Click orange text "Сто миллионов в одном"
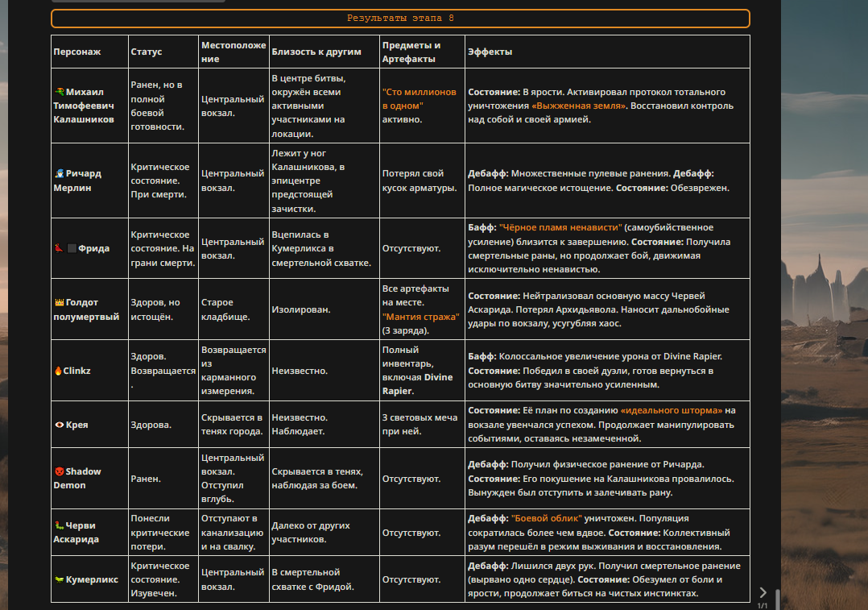The width and height of the screenshot is (868, 610). click(419, 98)
